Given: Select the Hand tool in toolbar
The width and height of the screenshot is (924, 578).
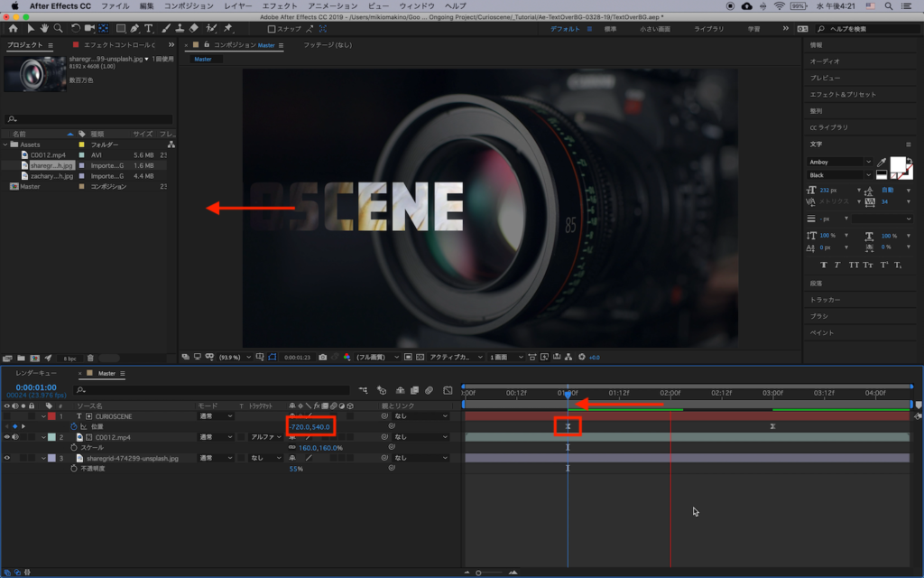Looking at the screenshot, I should coord(44,29).
